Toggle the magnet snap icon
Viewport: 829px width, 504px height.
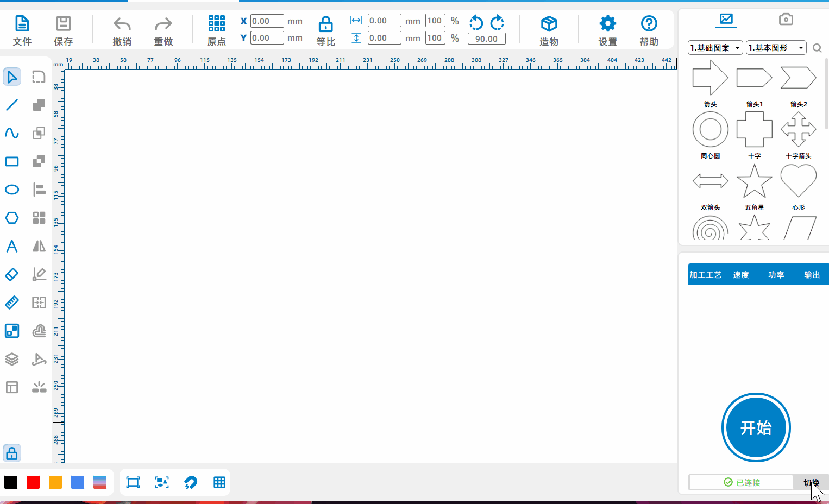(x=191, y=482)
